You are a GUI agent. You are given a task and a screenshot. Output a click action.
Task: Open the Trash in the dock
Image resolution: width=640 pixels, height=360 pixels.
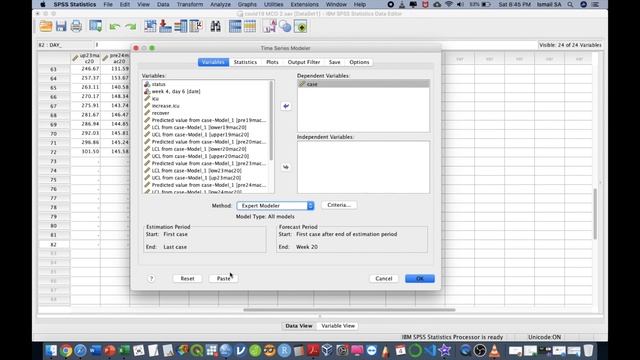(588, 350)
